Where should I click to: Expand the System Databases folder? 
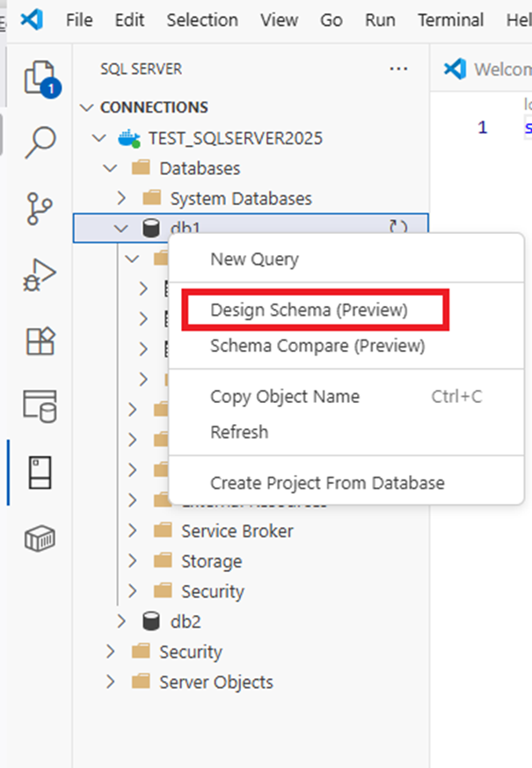pyautogui.click(x=121, y=198)
